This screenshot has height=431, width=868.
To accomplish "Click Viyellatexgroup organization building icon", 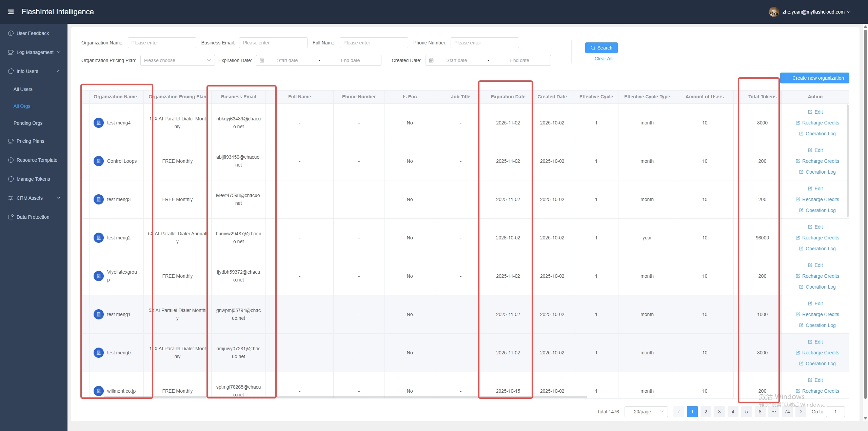I will [98, 276].
